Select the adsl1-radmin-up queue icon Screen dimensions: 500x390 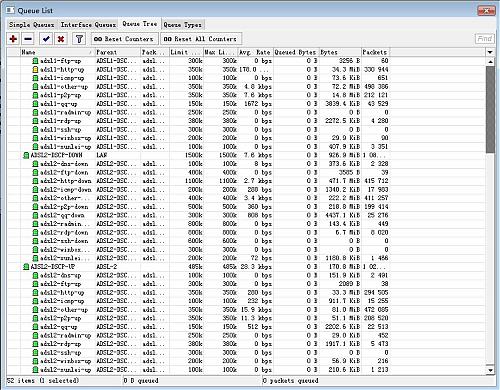click(x=35, y=112)
